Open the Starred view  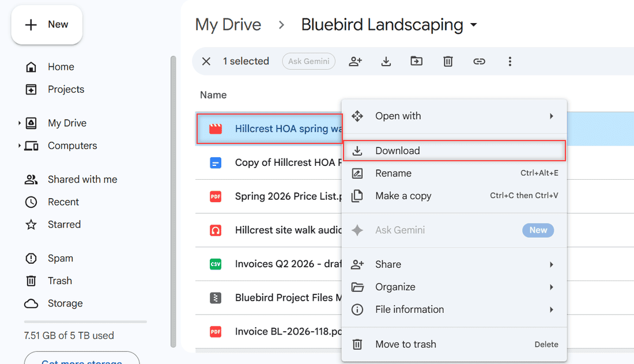click(64, 224)
